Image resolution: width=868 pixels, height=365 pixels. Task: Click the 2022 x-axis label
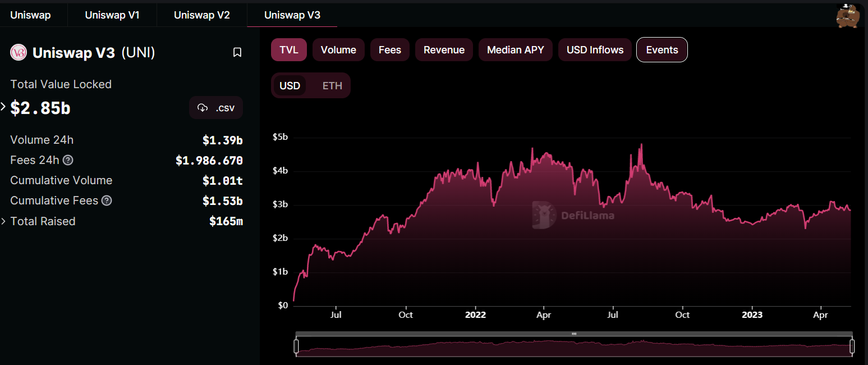click(475, 314)
